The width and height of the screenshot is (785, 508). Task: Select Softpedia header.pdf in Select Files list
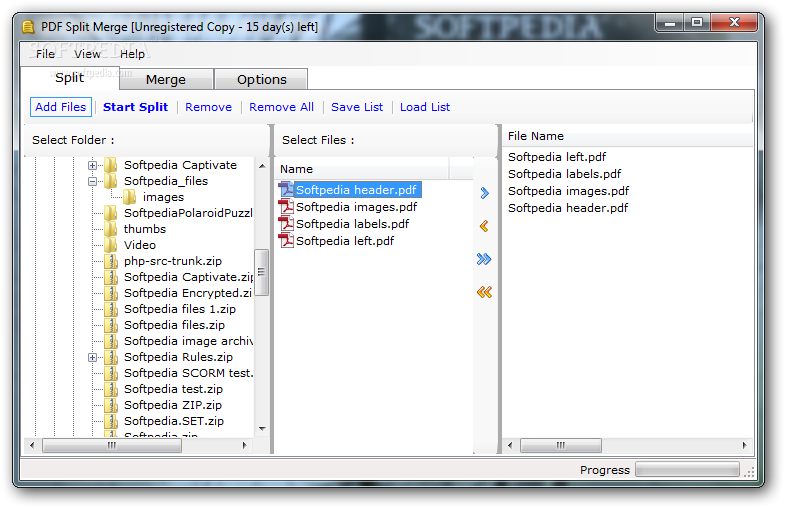pyautogui.click(x=356, y=189)
